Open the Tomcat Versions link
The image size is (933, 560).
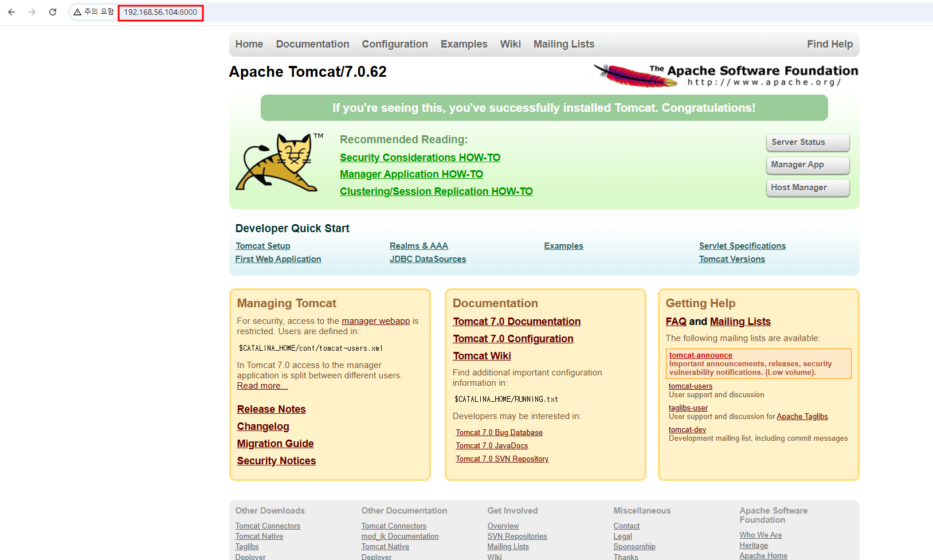tap(732, 259)
